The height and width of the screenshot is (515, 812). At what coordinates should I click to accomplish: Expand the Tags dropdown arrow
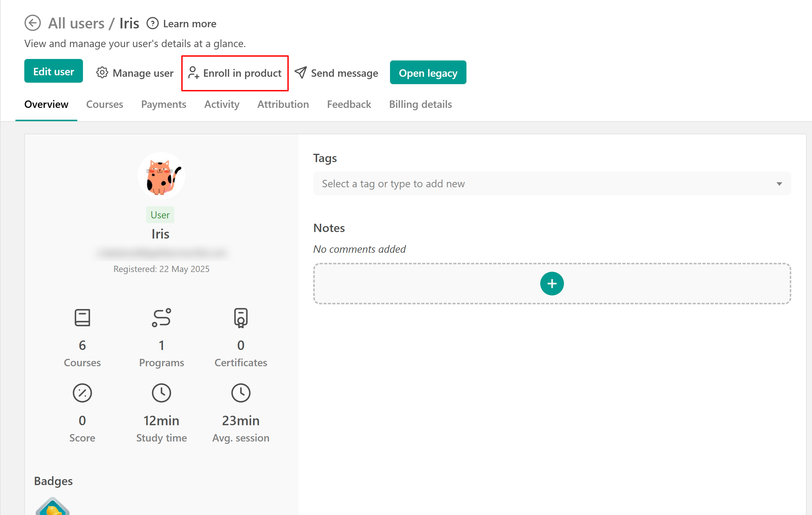click(779, 184)
